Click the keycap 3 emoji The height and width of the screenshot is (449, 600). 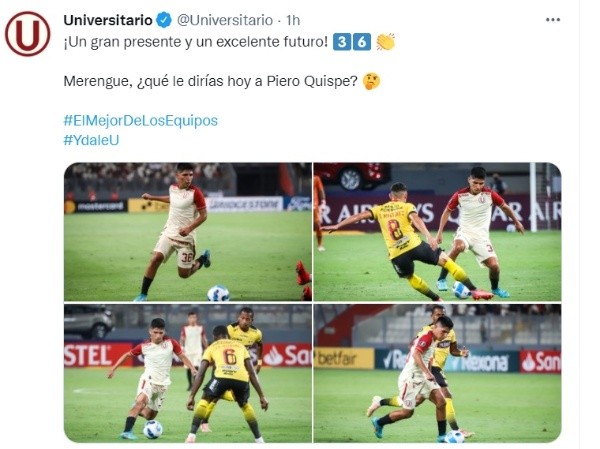coord(342,42)
